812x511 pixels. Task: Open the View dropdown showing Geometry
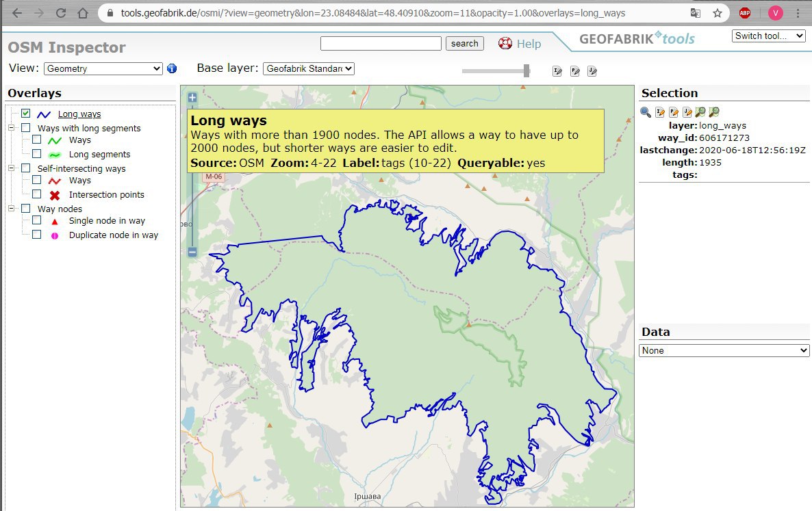point(103,68)
